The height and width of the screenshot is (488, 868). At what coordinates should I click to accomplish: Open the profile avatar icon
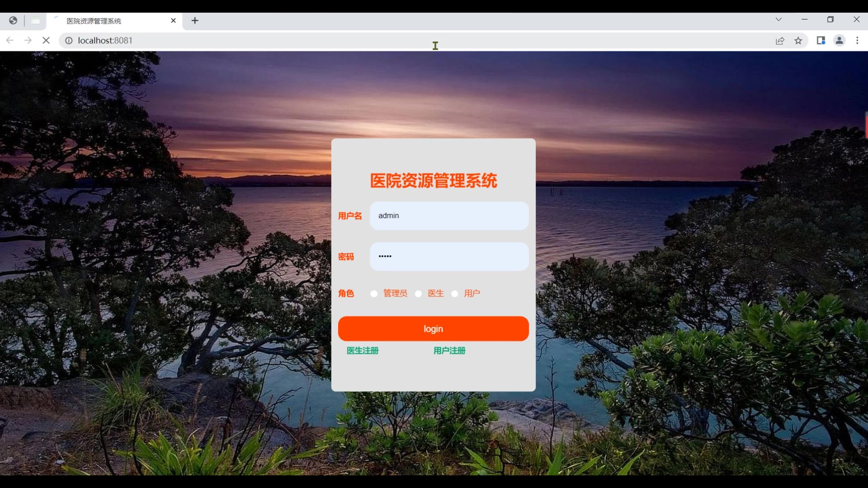point(840,40)
